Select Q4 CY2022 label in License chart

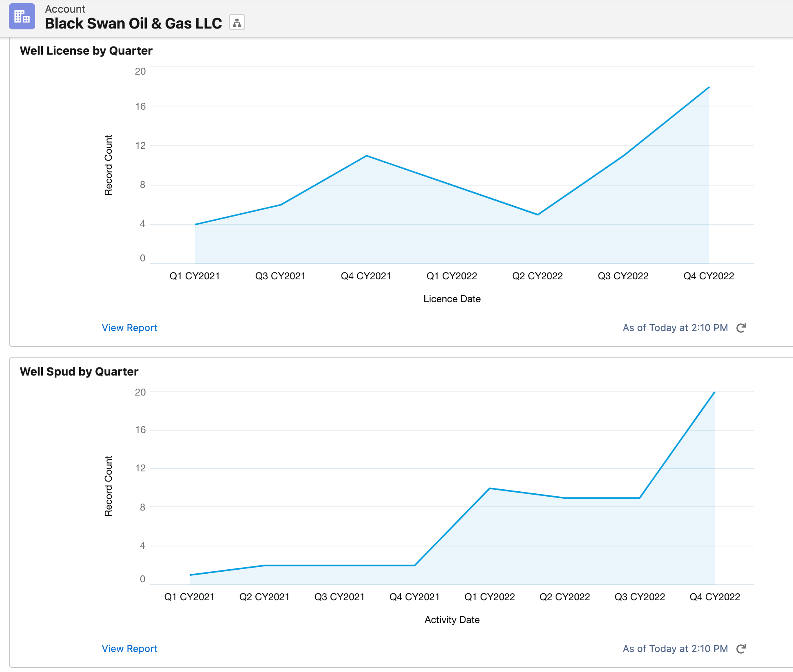[x=709, y=276]
